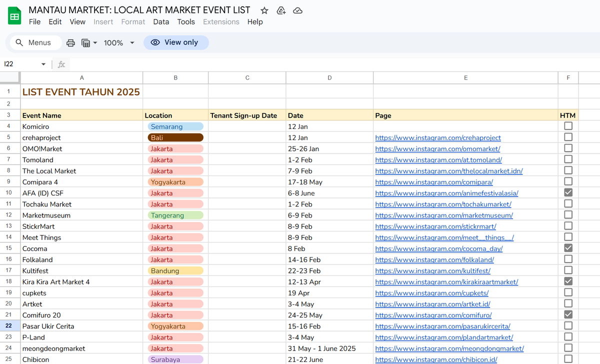Screen dimensions: 600x364
Task: Open the Tools menu
Action: [186, 22]
